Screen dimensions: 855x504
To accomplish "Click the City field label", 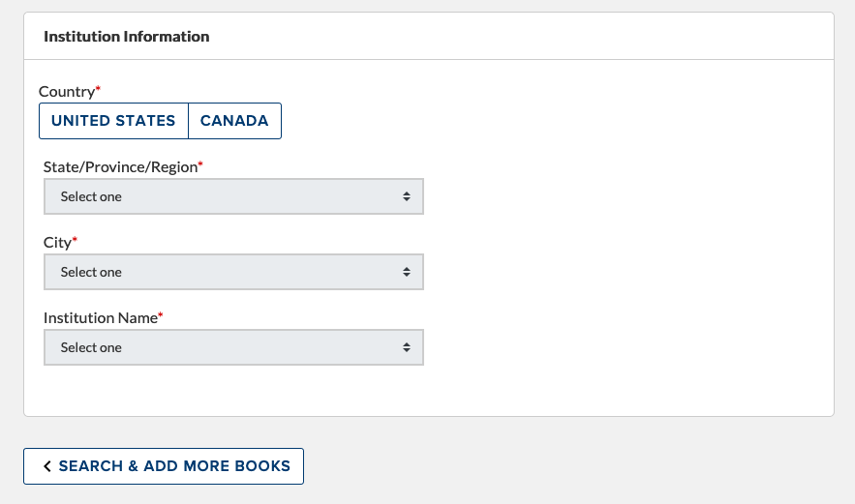I will point(57,242).
